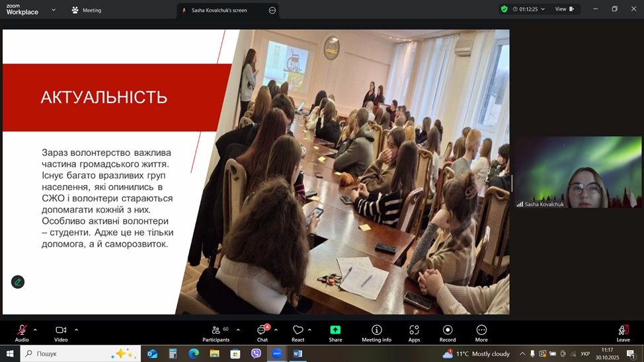Expand video options arrow next to Video
644x362 pixels.
tap(76, 330)
